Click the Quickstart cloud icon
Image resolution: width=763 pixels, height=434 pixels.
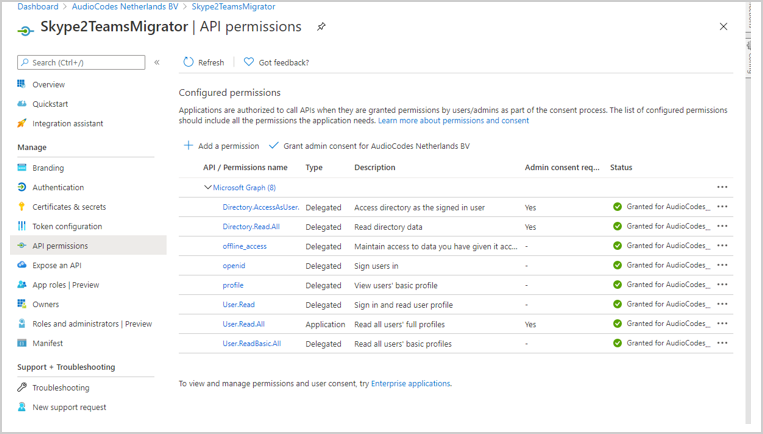tap(21, 104)
